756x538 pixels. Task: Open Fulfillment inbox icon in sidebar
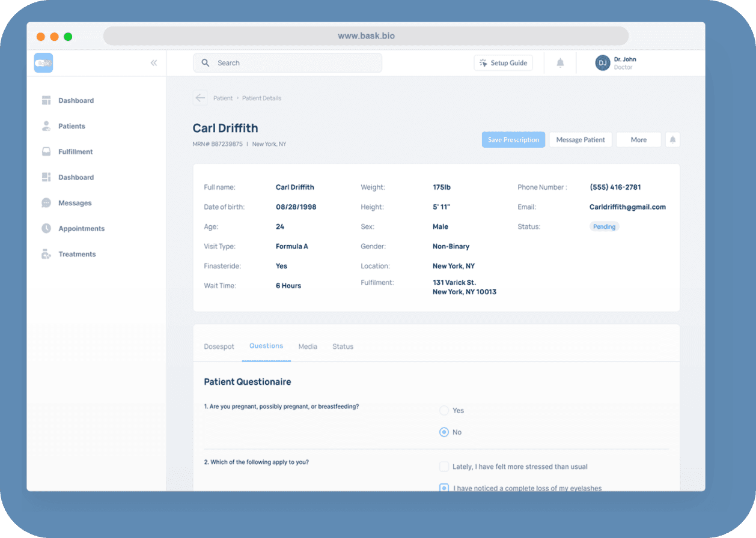(46, 152)
